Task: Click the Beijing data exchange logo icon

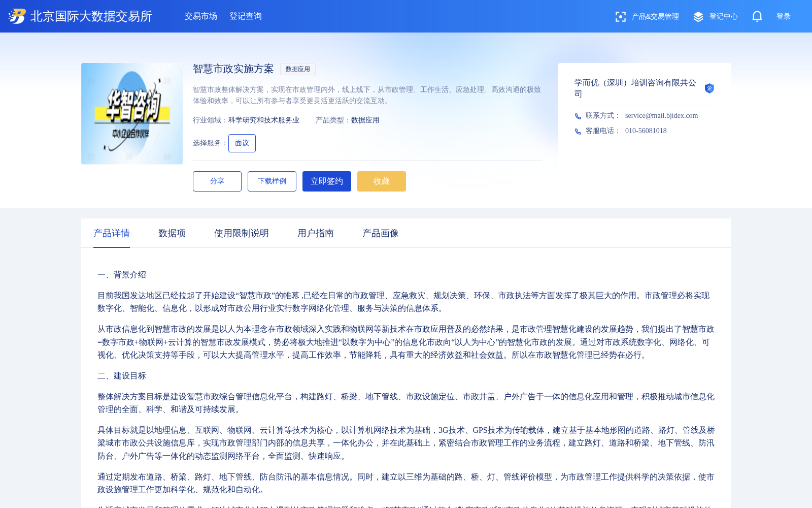Action: click(17, 16)
